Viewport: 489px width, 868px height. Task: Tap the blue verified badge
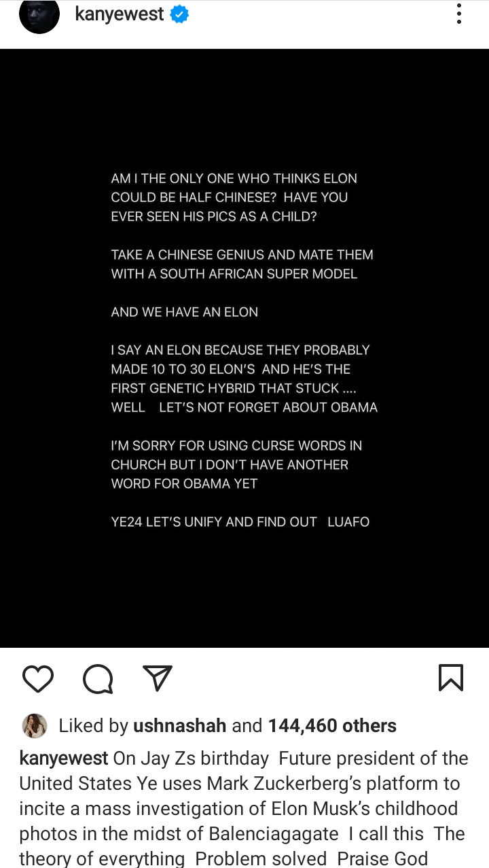[x=179, y=14]
